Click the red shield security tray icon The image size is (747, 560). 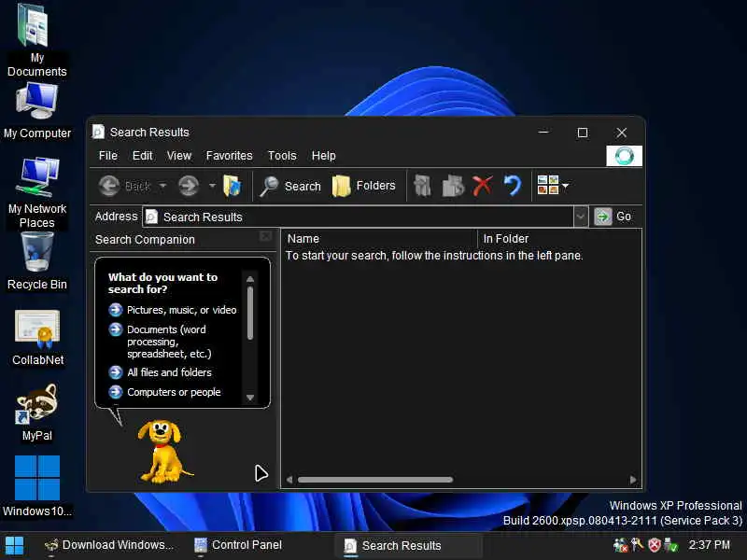pyautogui.click(x=655, y=545)
